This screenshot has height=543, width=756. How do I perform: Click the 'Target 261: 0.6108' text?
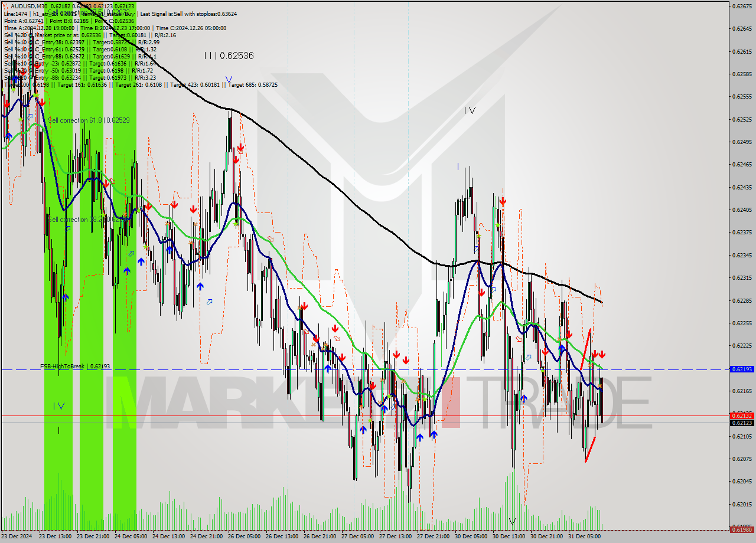pos(140,85)
